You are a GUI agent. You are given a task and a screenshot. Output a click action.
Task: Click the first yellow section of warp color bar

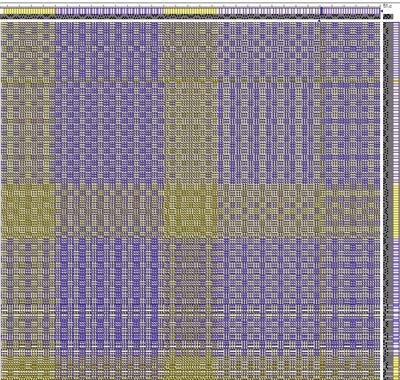click(28, 11)
